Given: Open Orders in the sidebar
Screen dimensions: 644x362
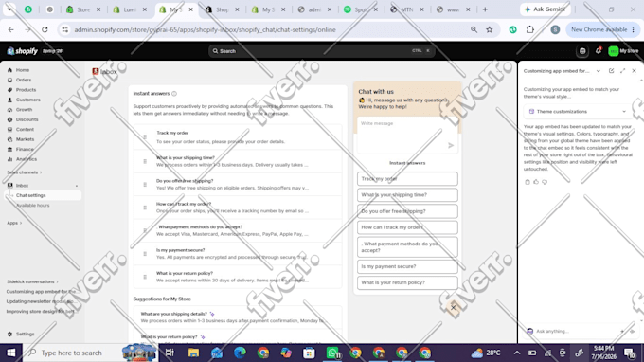Looking at the screenshot, I should pos(24,80).
